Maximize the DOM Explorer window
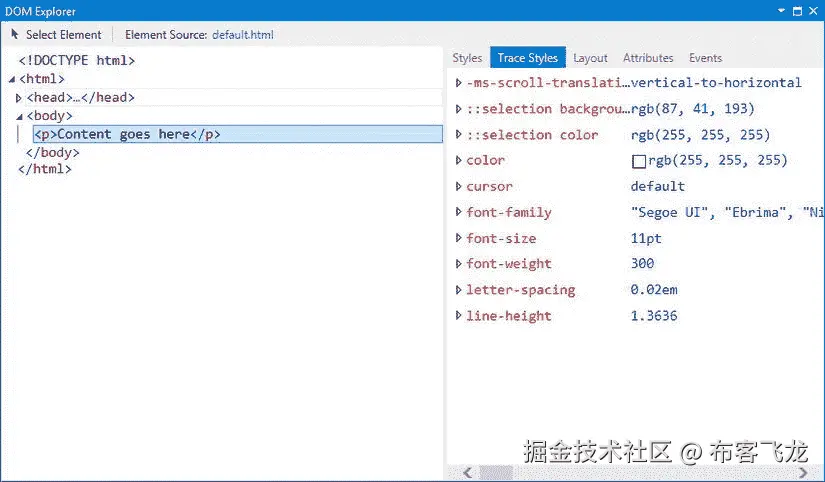 [798, 11]
